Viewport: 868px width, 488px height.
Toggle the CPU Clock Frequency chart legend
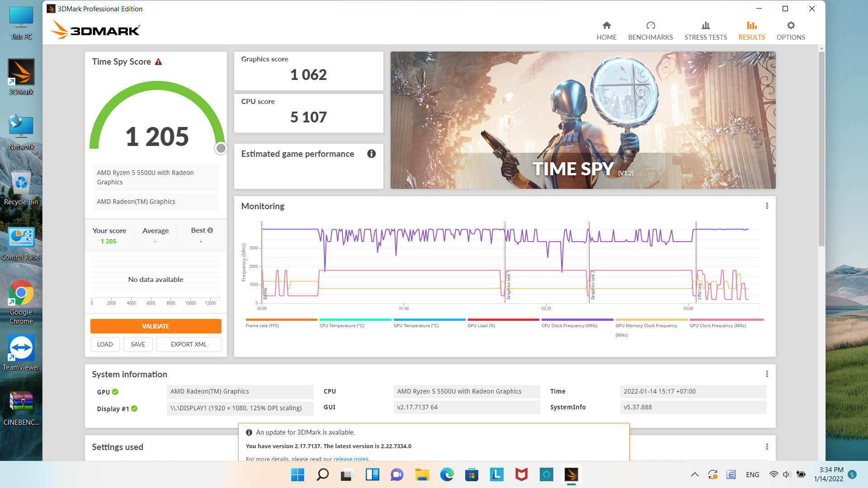coord(577,324)
